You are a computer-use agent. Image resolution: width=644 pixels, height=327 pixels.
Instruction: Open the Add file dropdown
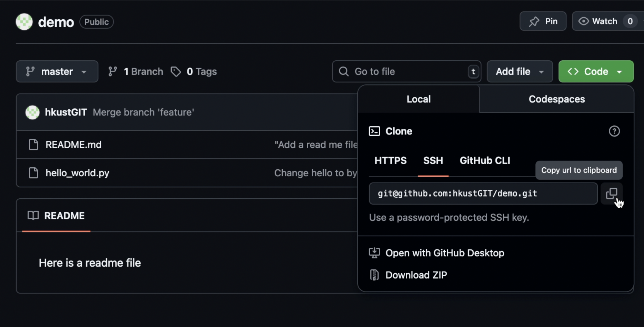point(520,71)
